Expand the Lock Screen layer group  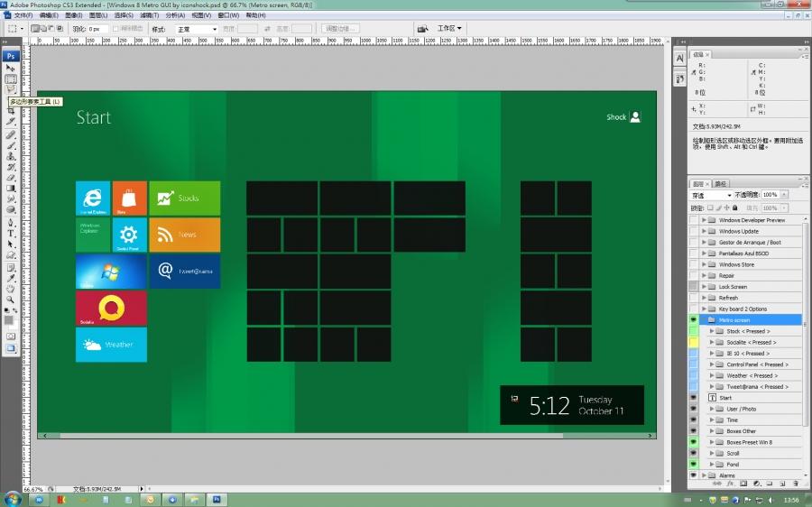[704, 287]
